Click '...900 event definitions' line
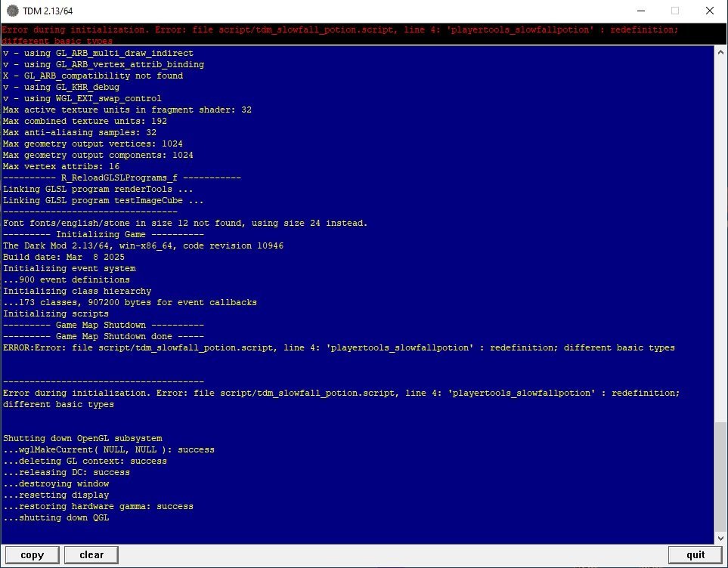The image size is (728, 568). click(67, 279)
